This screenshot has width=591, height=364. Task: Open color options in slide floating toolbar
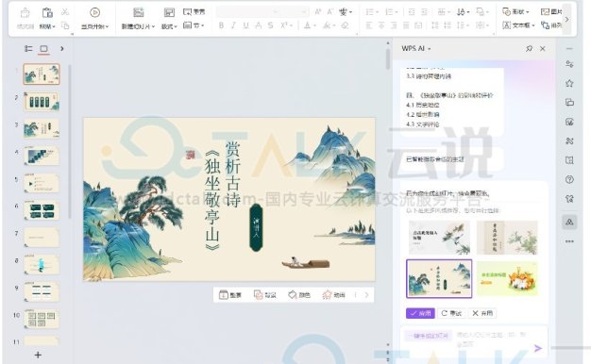(299, 295)
